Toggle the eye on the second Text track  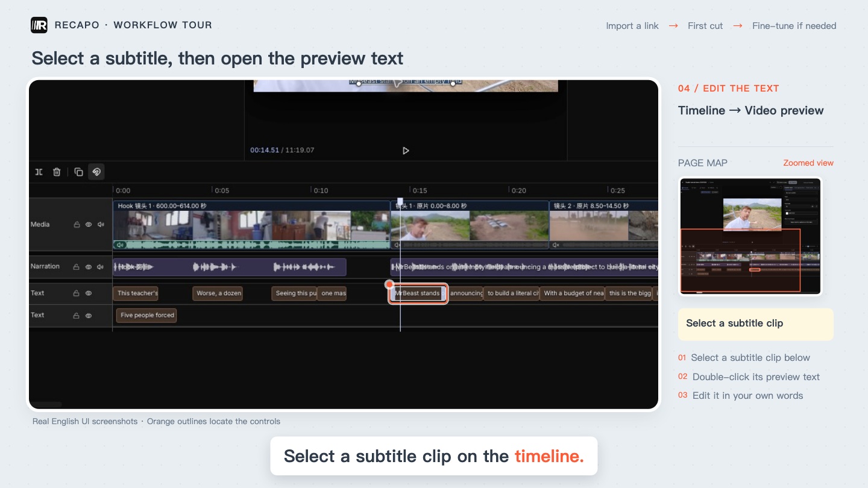[x=89, y=315]
